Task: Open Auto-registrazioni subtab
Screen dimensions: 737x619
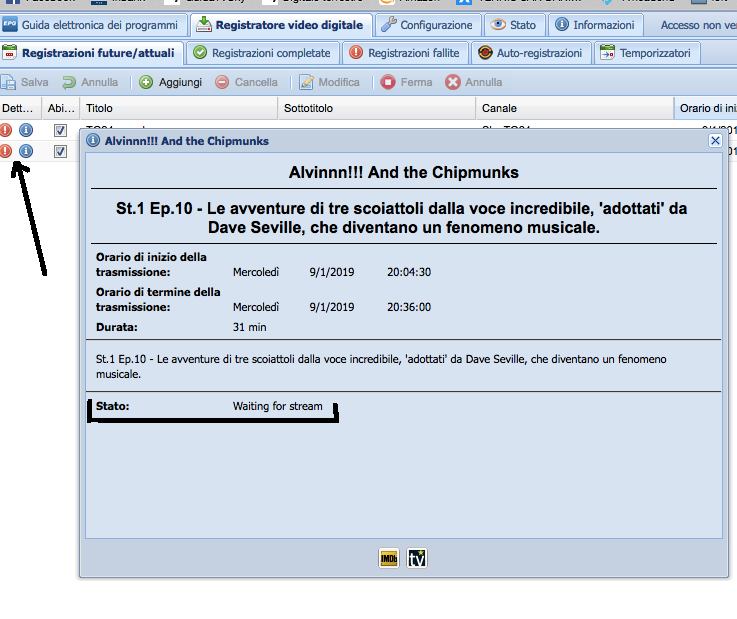Action: pyautogui.click(x=531, y=53)
